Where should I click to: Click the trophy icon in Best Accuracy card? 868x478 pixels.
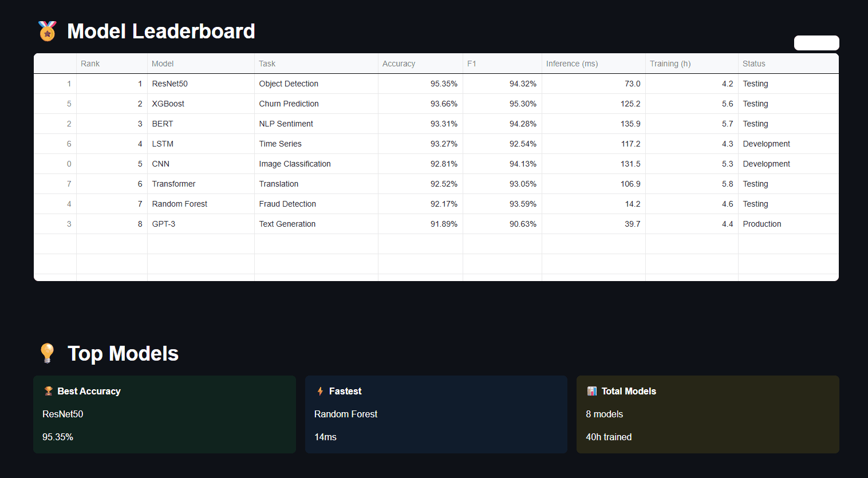point(49,391)
